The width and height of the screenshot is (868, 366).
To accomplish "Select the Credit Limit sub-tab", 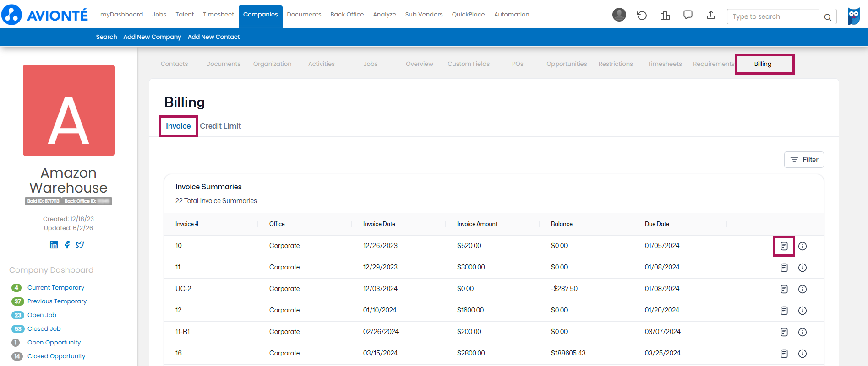I will click(220, 126).
